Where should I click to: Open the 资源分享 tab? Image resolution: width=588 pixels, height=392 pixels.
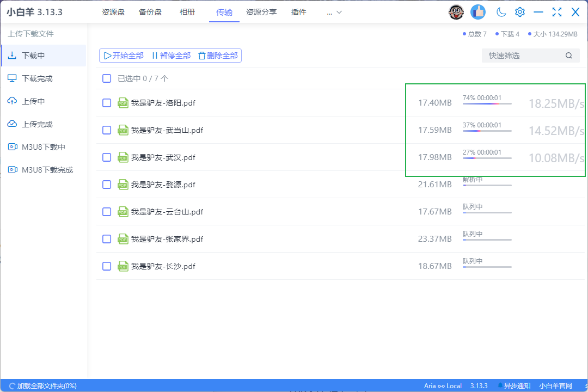[261, 12]
